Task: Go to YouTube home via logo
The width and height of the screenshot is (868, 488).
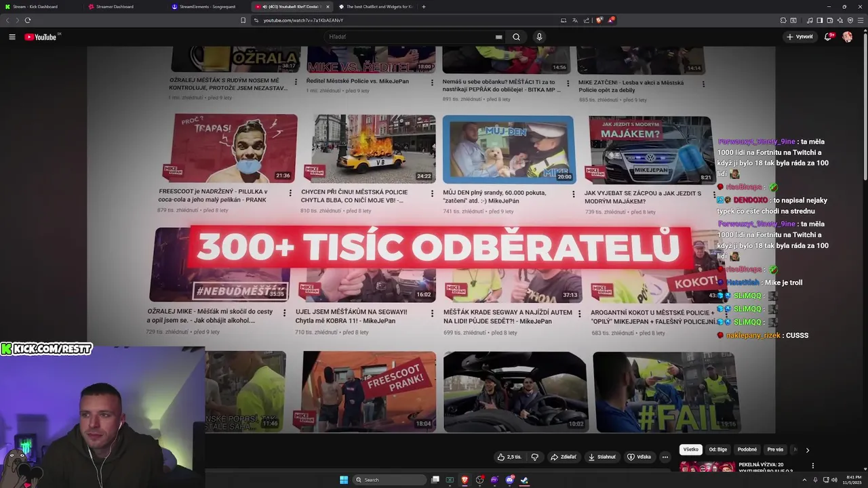Action: pyautogui.click(x=42, y=37)
